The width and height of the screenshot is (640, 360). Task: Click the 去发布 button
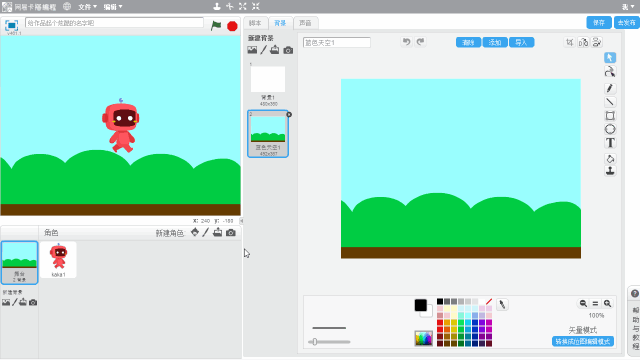(627, 23)
